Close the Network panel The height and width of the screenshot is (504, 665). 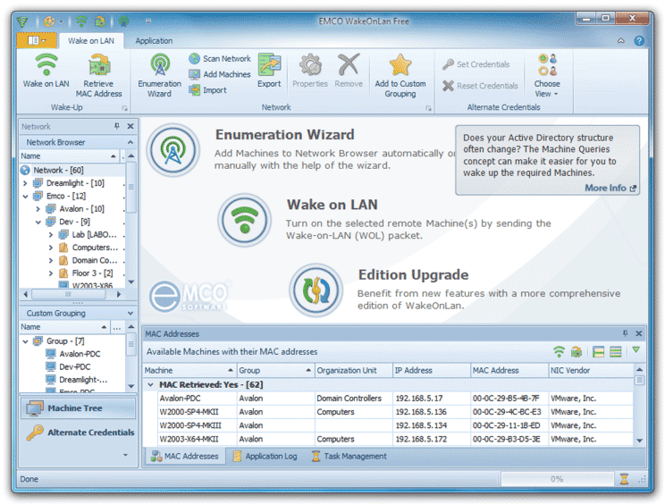click(x=131, y=126)
